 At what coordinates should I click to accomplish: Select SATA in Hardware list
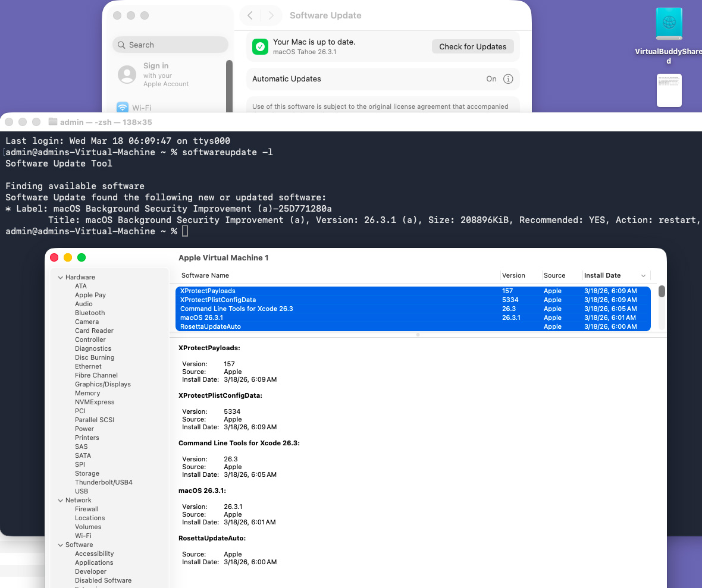pos(83,455)
